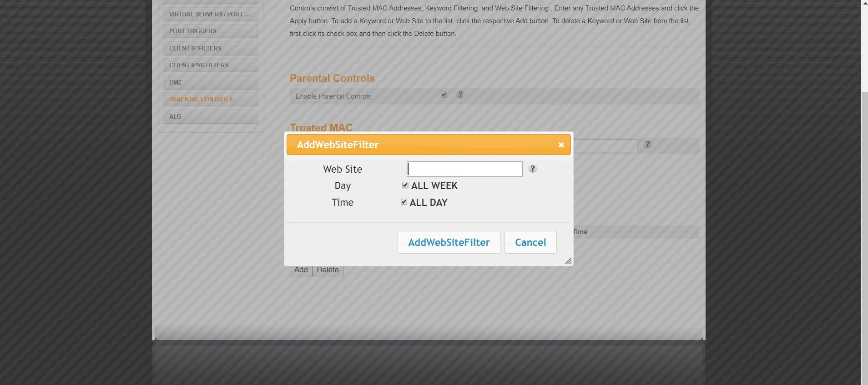Screen dimensions: 868x385
Task: Click the Add button below the list
Action: tap(301, 270)
